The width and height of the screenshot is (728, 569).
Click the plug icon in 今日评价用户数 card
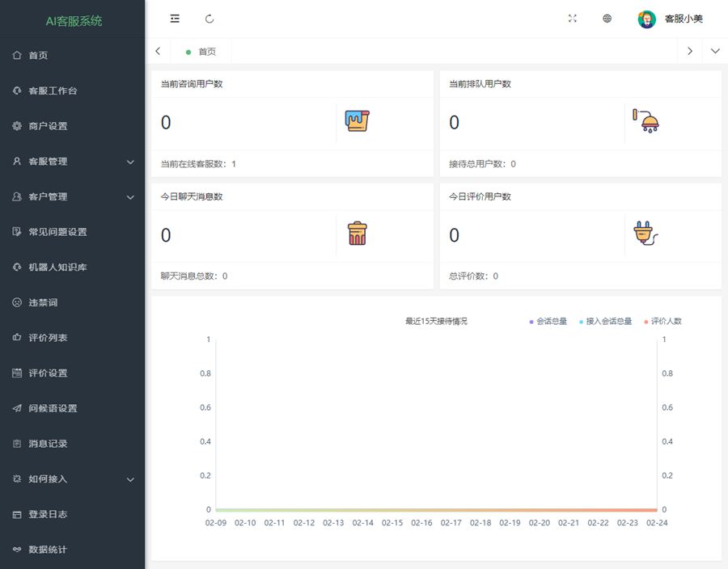645,234
